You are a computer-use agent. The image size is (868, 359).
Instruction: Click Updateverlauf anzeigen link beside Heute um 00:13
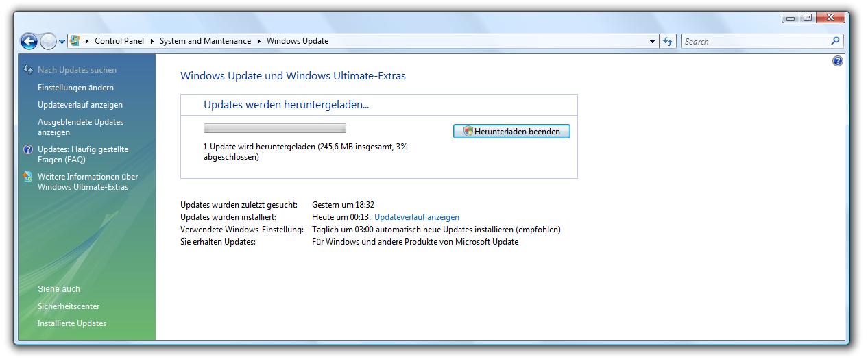tap(417, 217)
